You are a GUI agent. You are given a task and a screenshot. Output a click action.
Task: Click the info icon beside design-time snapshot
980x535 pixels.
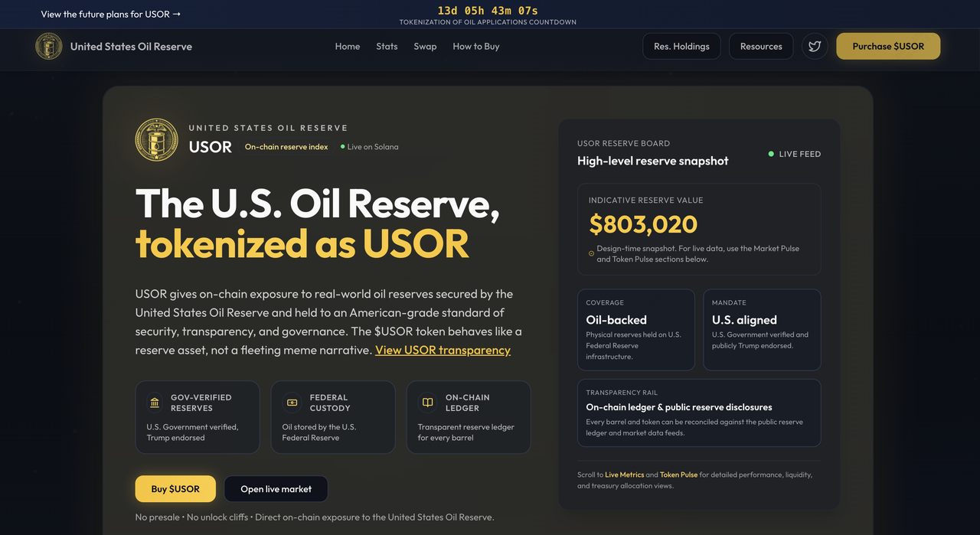click(591, 253)
